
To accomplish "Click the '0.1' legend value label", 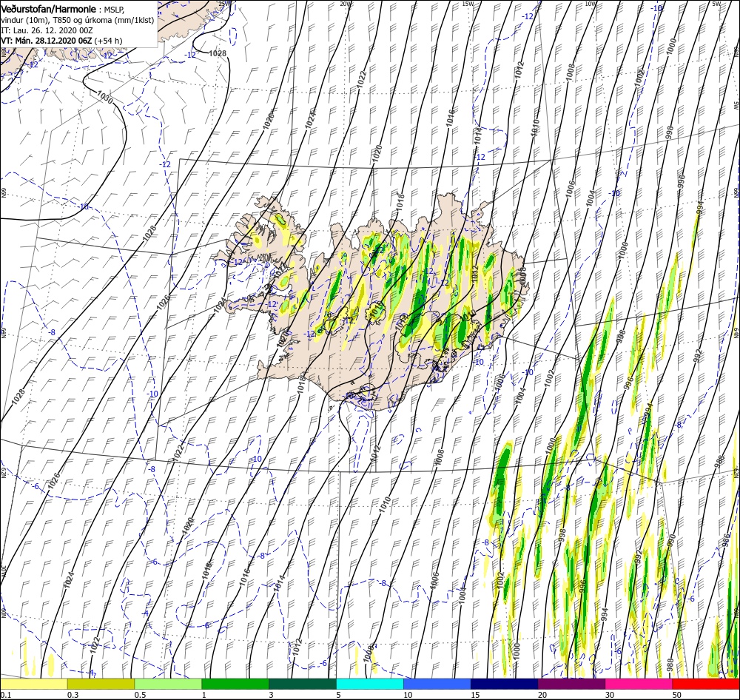I will (x=5, y=695).
